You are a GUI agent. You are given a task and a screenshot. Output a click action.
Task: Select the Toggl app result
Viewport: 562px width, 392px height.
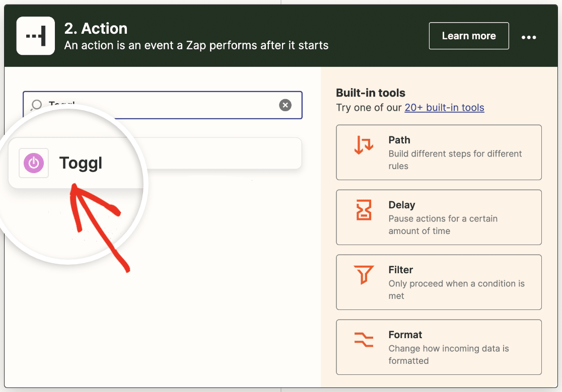[x=155, y=163]
